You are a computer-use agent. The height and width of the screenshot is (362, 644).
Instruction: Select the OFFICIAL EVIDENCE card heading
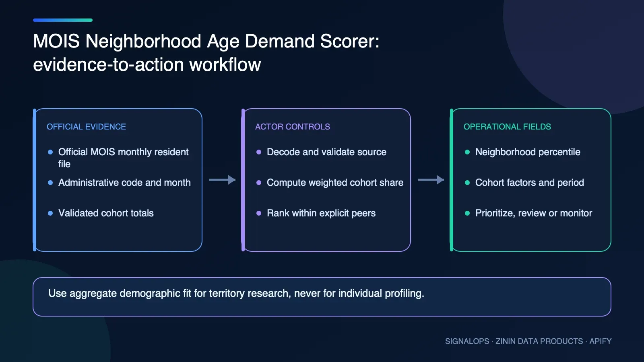point(86,127)
